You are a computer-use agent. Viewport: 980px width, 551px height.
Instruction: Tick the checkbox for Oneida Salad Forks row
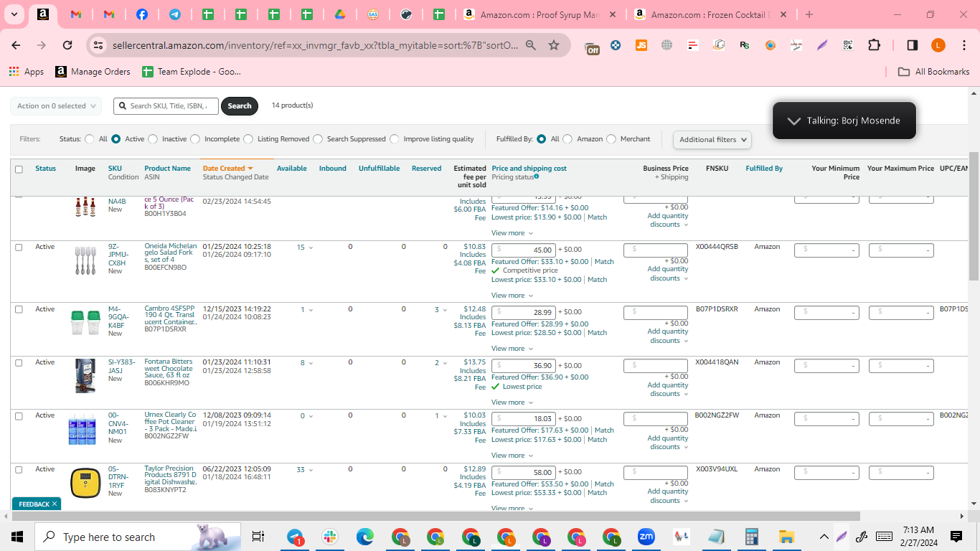pyautogui.click(x=19, y=248)
